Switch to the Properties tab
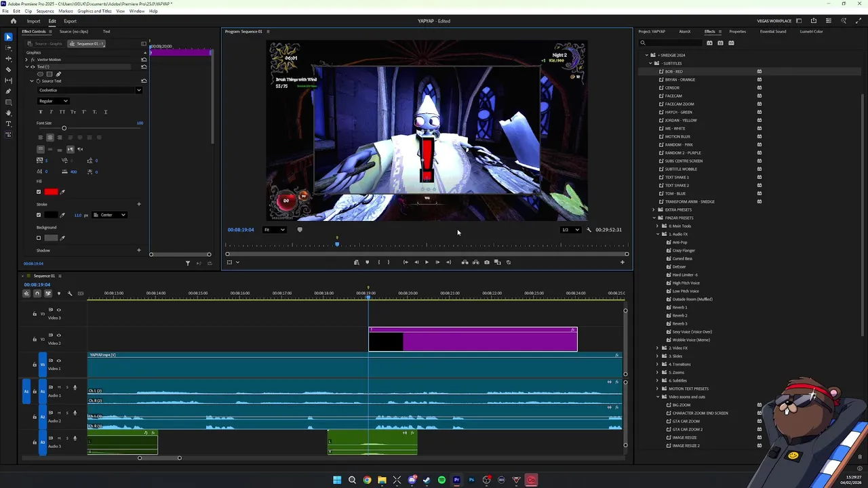 [x=737, y=31]
